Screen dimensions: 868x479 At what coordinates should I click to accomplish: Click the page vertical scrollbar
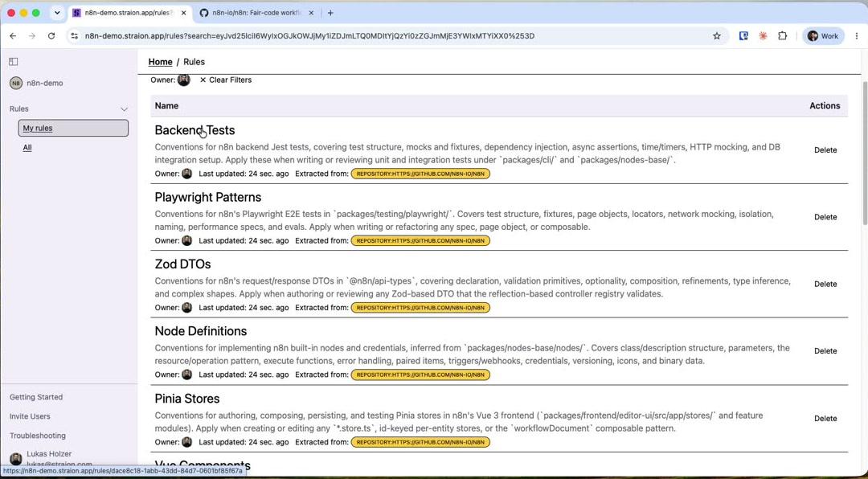865,153
